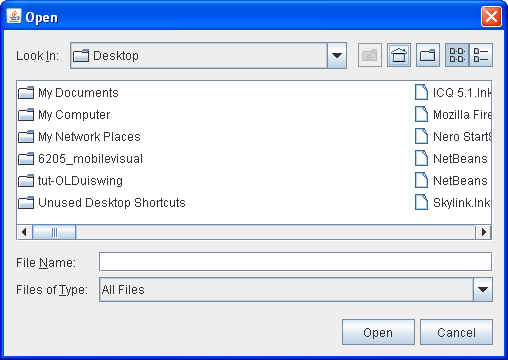This screenshot has width=508, height=360.
Task: Select the My Documents folder icon
Action: pos(26,93)
